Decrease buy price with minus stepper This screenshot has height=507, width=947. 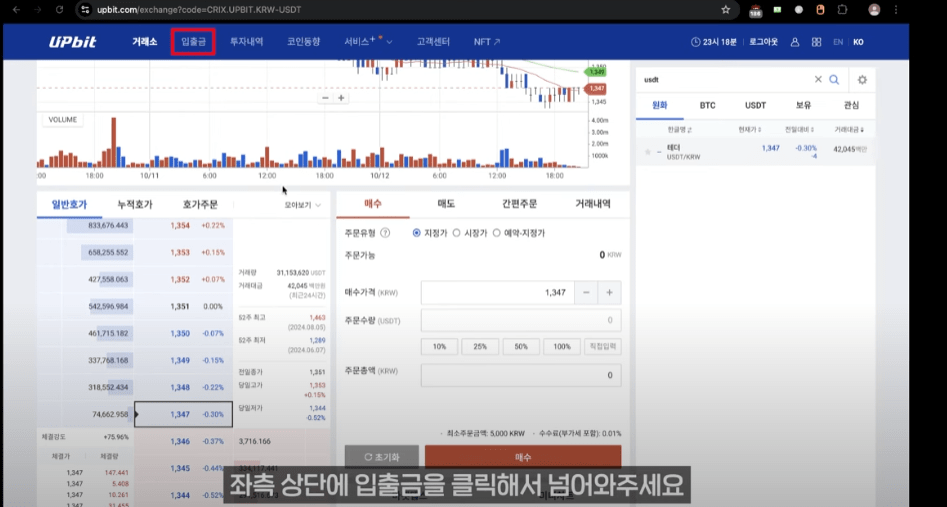tap(586, 292)
